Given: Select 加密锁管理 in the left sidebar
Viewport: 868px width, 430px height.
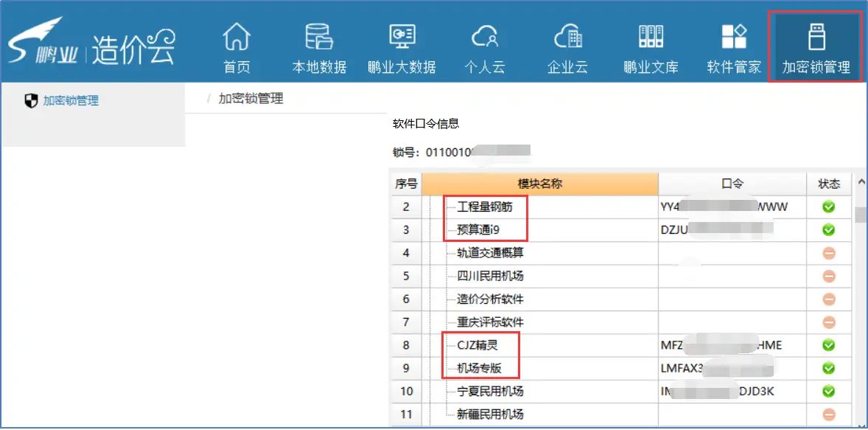Looking at the screenshot, I should pos(71,100).
